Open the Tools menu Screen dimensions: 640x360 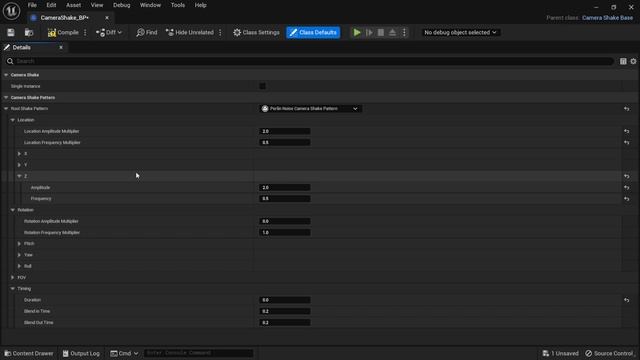(x=178, y=5)
